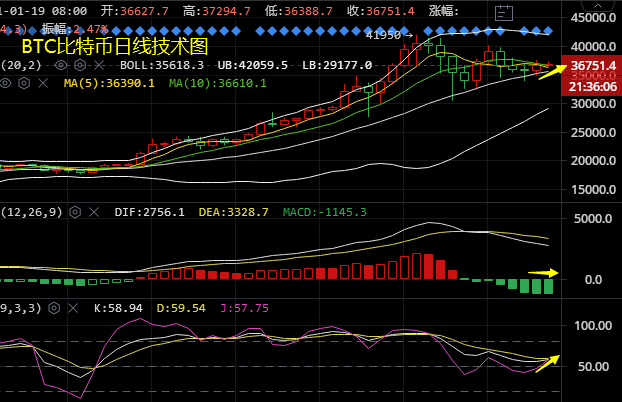The height and width of the screenshot is (402, 622).
Task: Click the 25000.0 price axis label
Action: click(593, 133)
